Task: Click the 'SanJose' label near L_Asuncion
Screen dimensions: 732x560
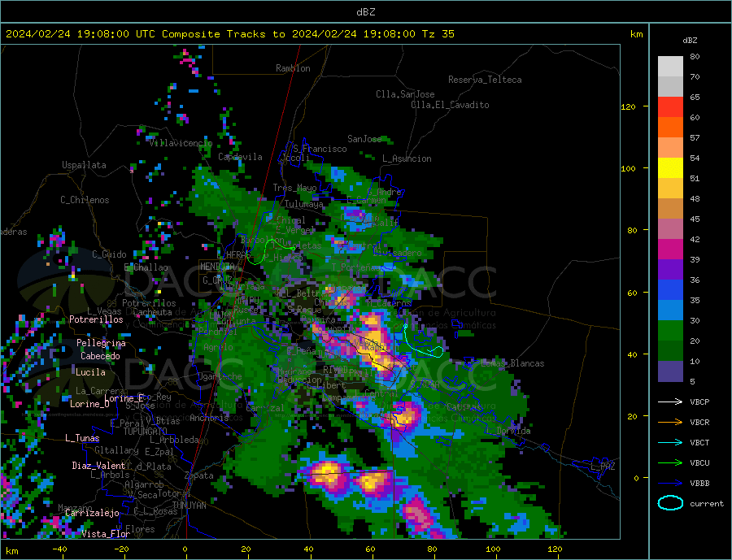Action: [x=364, y=139]
